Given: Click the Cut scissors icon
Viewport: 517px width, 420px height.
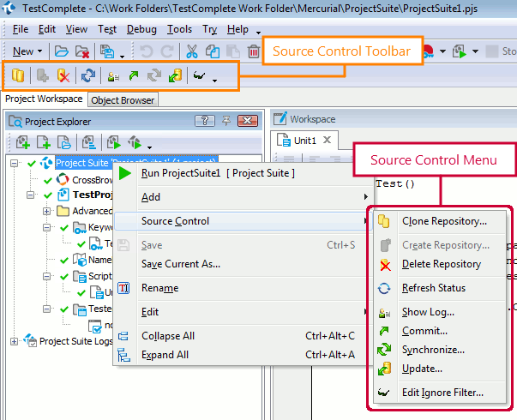Looking at the screenshot, I should pos(191,51).
